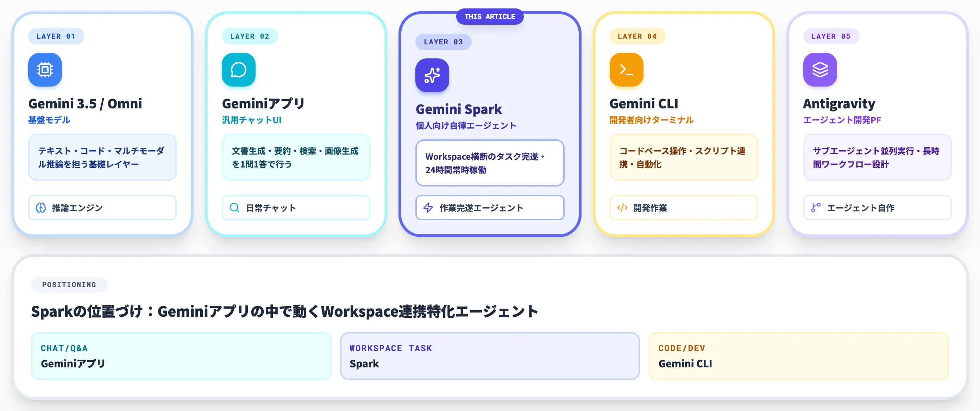Click the Antigravity heading
The height and width of the screenshot is (411, 980).
[x=839, y=103]
